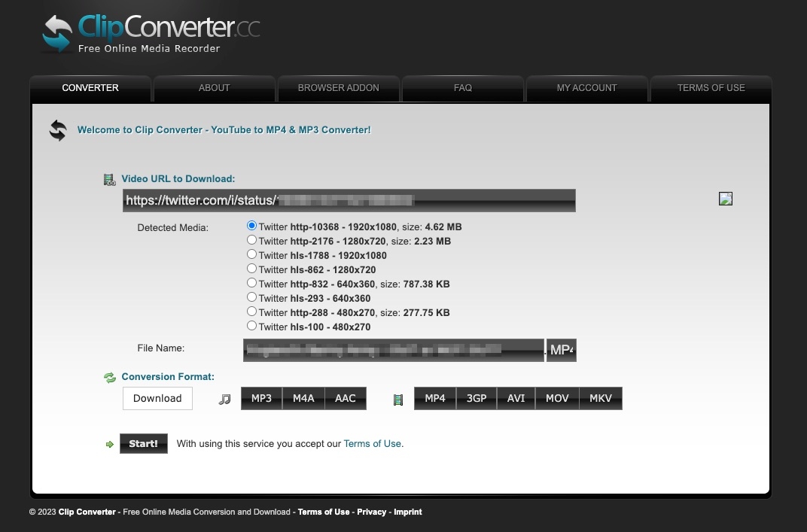Click the Start! button

point(144,443)
